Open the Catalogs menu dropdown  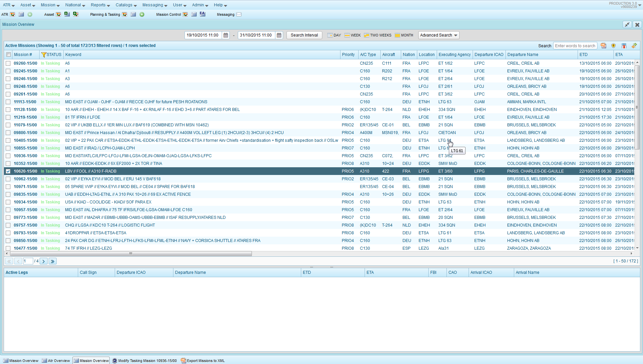126,5
